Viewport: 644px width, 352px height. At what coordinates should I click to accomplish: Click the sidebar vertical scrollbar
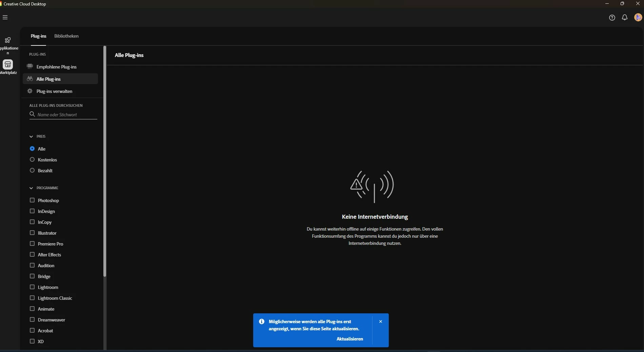tap(105, 161)
